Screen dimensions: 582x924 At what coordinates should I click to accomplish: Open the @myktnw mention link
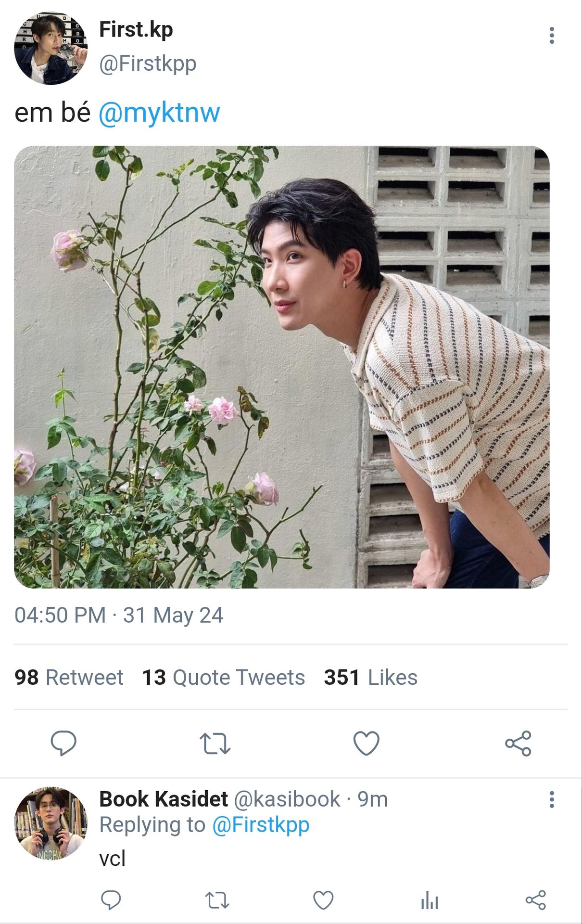coord(159,113)
